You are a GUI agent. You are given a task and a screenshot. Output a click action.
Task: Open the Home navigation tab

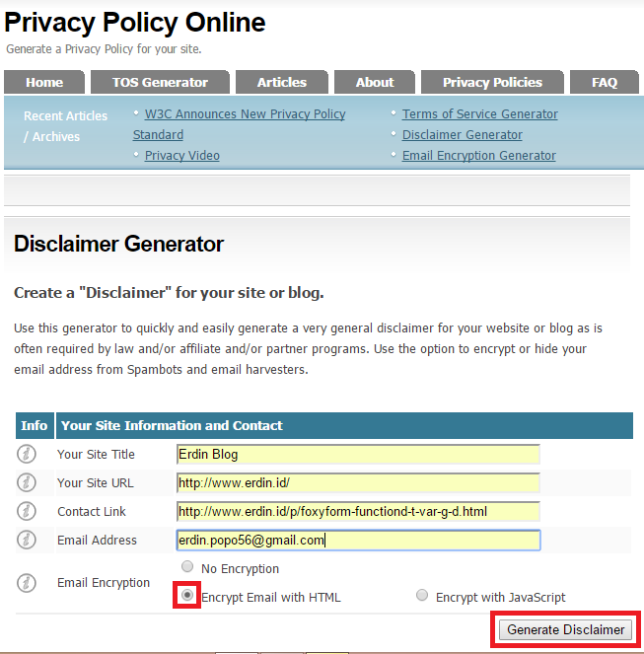44,82
